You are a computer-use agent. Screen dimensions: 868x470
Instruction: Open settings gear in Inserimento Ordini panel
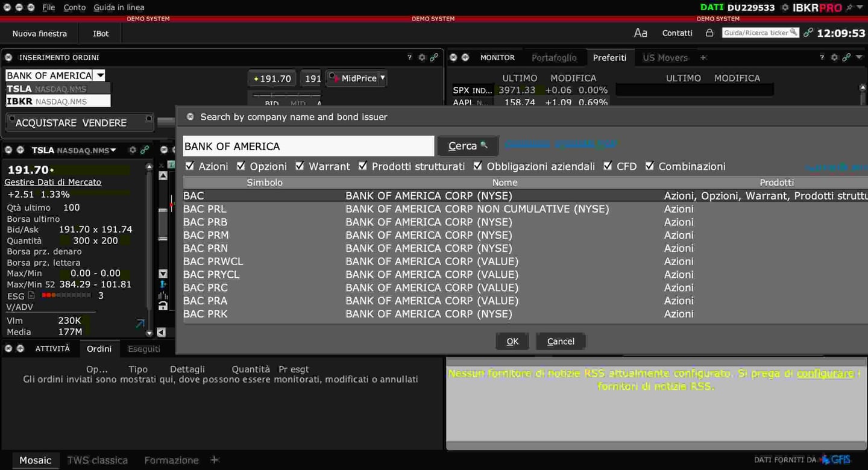tap(422, 57)
